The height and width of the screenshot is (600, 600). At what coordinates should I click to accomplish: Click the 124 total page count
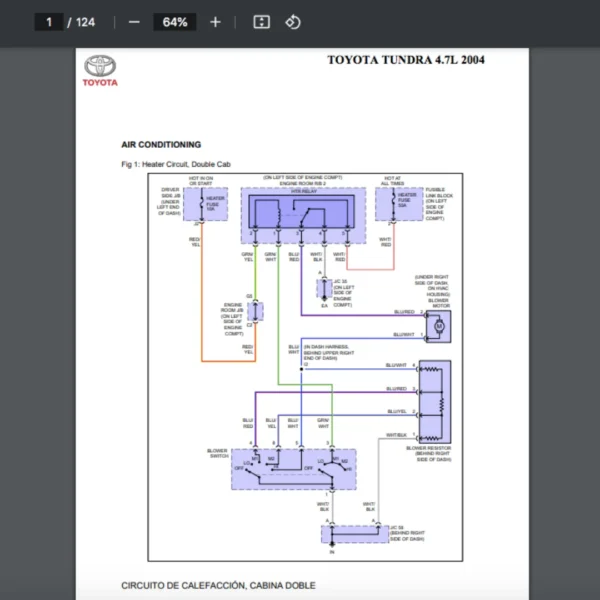click(x=85, y=22)
